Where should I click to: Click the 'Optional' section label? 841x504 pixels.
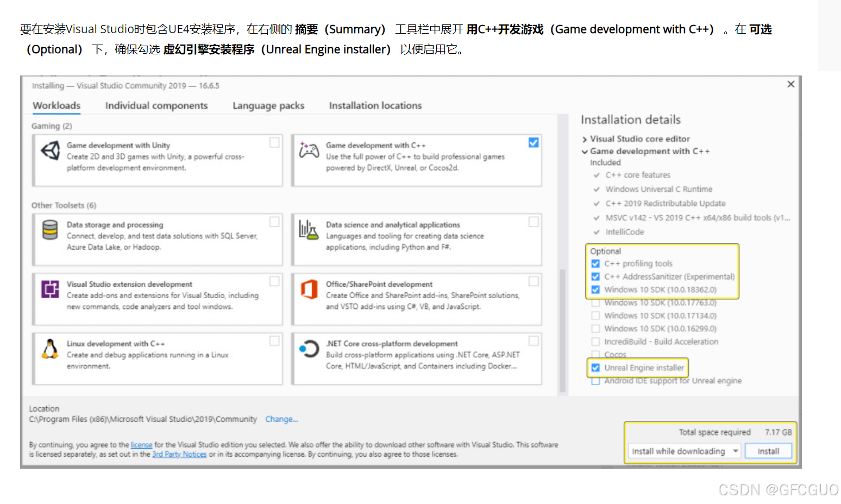pyautogui.click(x=605, y=251)
